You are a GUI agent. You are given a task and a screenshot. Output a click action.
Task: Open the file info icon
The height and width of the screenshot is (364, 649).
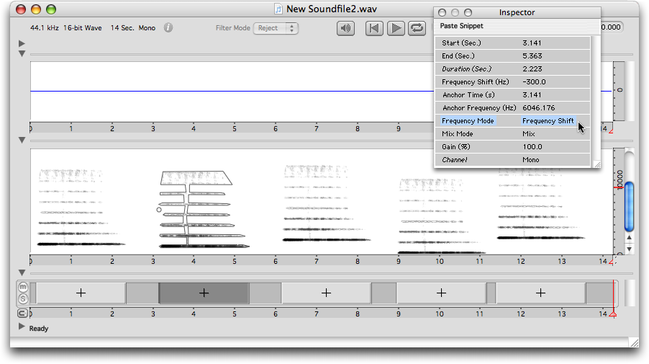[168, 28]
